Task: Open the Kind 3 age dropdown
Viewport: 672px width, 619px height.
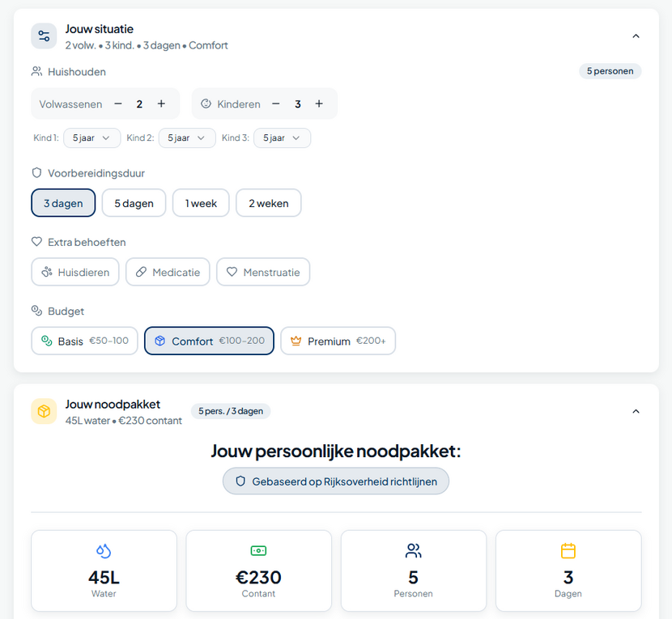Action: (282, 138)
